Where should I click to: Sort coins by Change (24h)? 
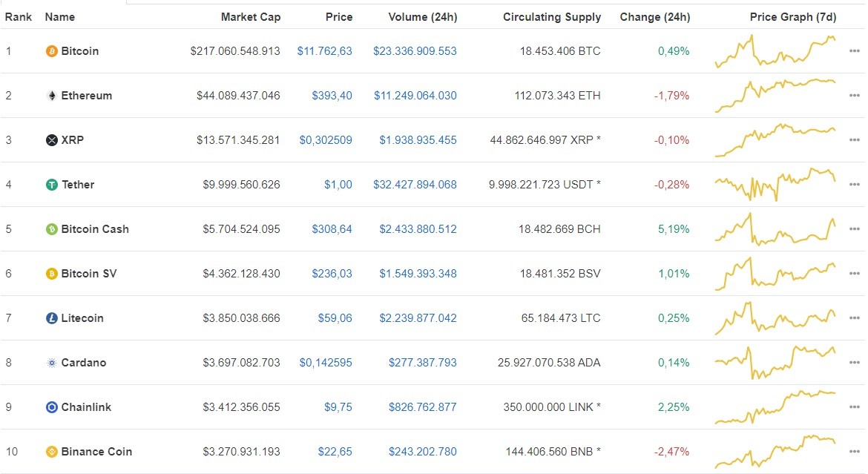click(654, 16)
